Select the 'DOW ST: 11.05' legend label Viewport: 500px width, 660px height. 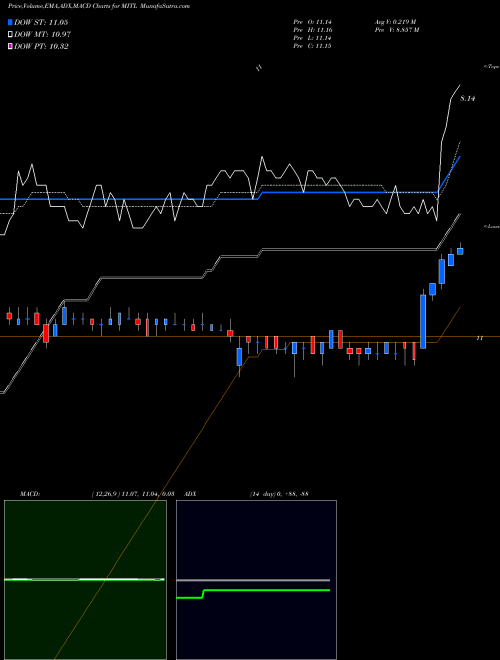pyautogui.click(x=41, y=22)
